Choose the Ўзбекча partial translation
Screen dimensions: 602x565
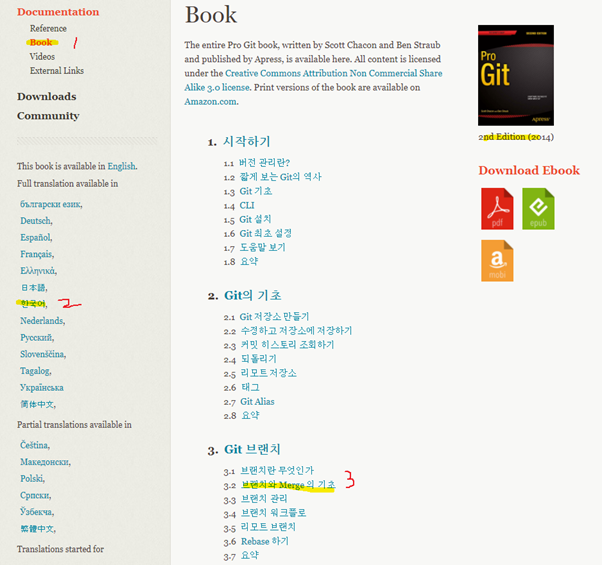tap(37, 512)
